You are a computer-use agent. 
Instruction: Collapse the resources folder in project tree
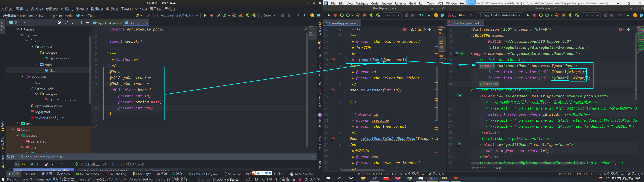pos(22,76)
